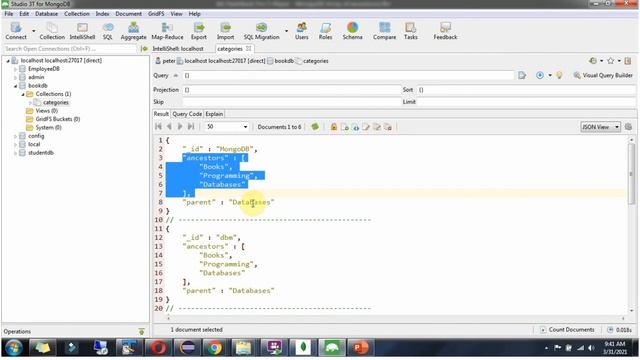This screenshot has width=640, height=360.
Task: Open the Roles manager
Action: click(x=325, y=31)
